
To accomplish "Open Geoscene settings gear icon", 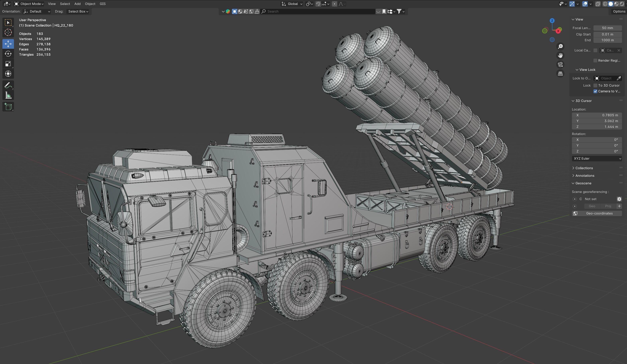I will tap(619, 199).
